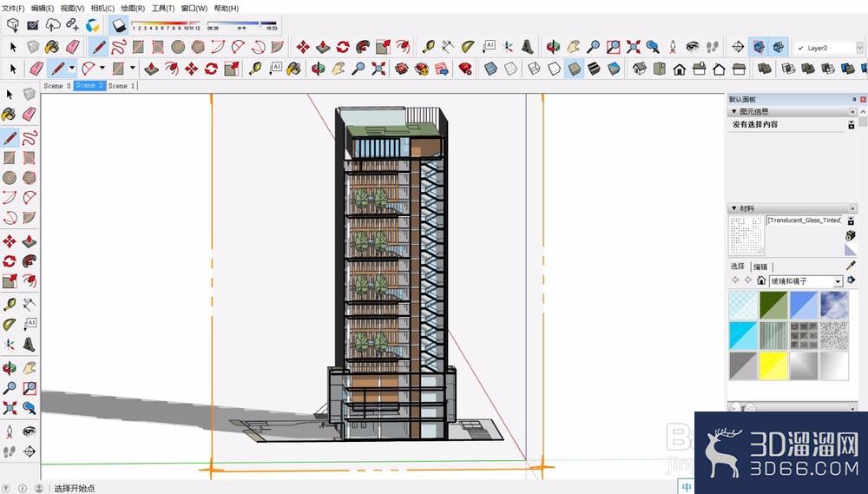This screenshot has width=868, height=494.
Task: Click the Create Material icon in Materials panel
Action: click(851, 236)
